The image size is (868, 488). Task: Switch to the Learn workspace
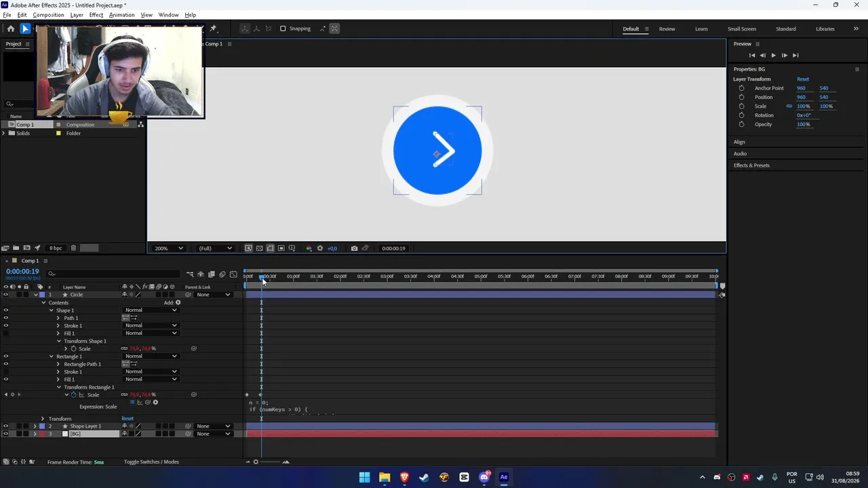701,29
